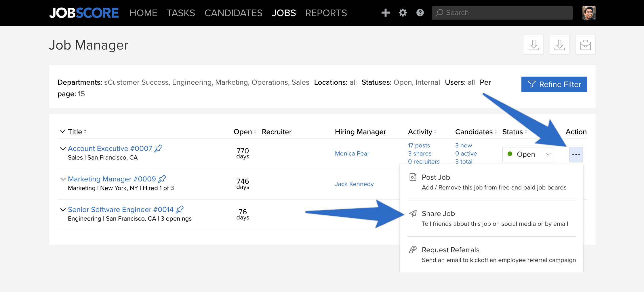
Task: Open Account Executive #0007 job link
Action: pyautogui.click(x=110, y=148)
